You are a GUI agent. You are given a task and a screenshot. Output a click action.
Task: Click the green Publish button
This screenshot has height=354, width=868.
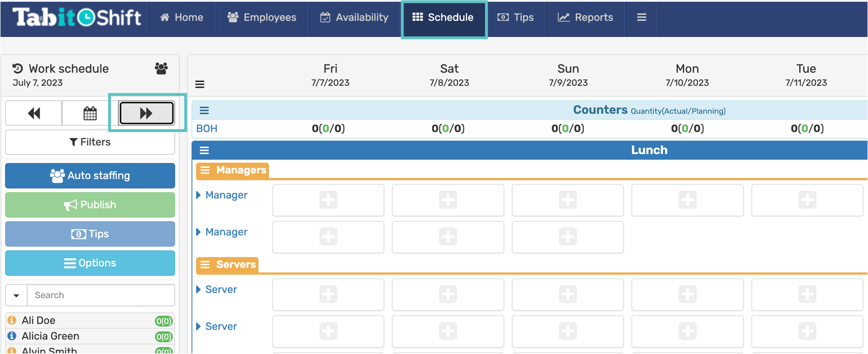point(90,205)
